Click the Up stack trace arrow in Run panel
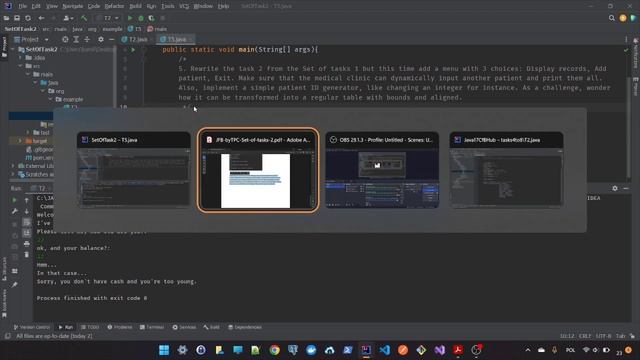The image size is (640, 360). (x=27, y=200)
